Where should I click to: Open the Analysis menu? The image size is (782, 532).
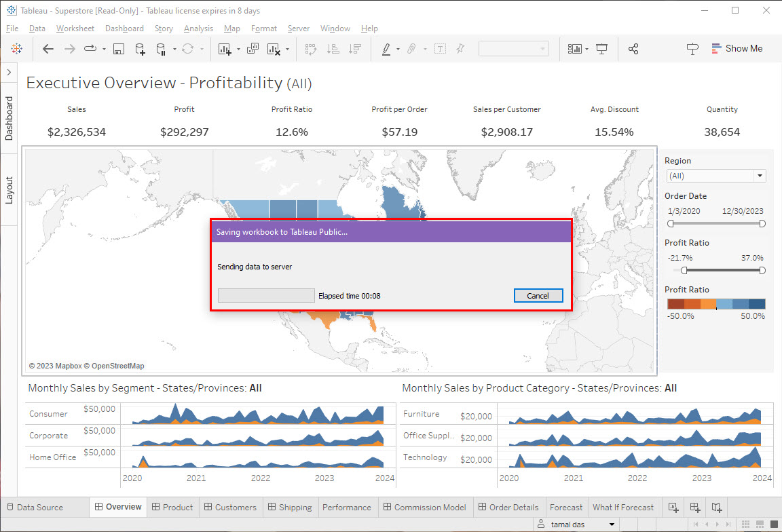pyautogui.click(x=198, y=28)
